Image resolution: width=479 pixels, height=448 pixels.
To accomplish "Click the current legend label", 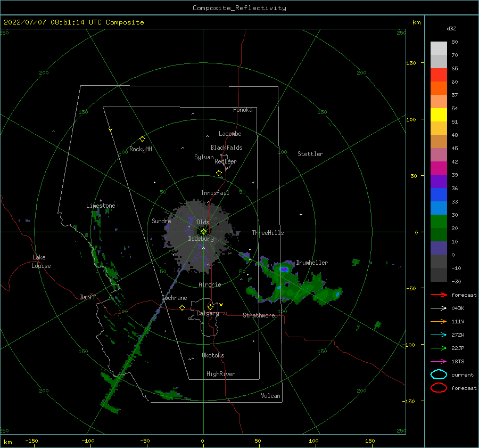I will [463, 375].
